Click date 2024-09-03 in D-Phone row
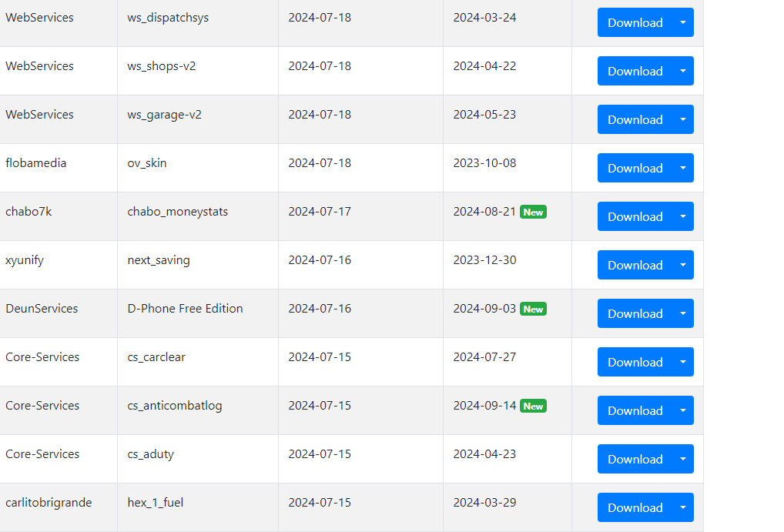This screenshot has width=784, height=532. 484,309
